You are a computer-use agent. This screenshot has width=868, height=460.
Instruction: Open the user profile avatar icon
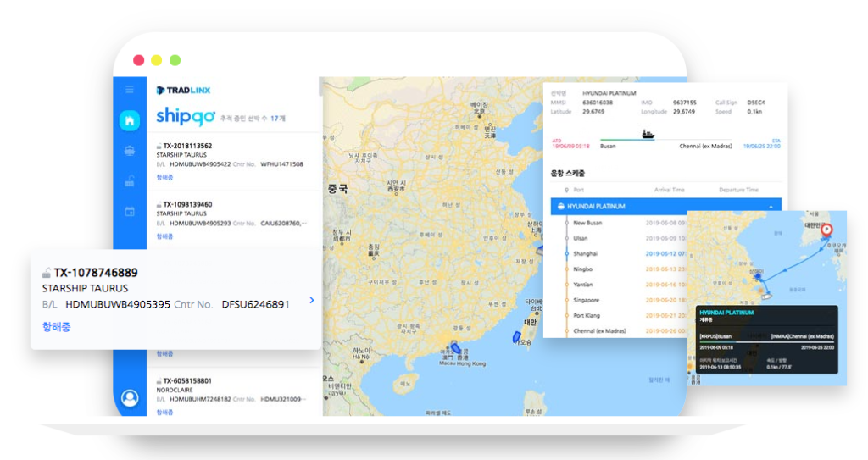(130, 398)
